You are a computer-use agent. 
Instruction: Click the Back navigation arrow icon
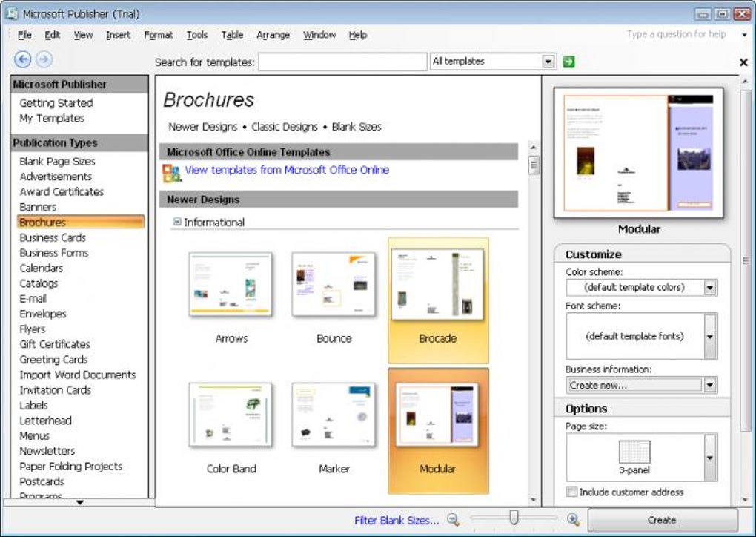(x=23, y=59)
